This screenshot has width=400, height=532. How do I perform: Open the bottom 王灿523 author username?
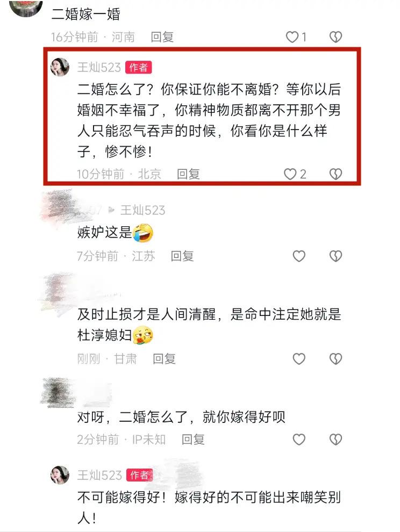coord(99,476)
